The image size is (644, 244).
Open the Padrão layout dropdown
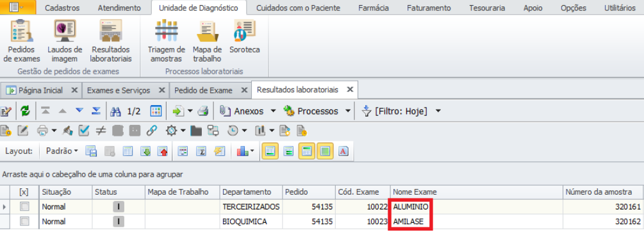point(62,151)
